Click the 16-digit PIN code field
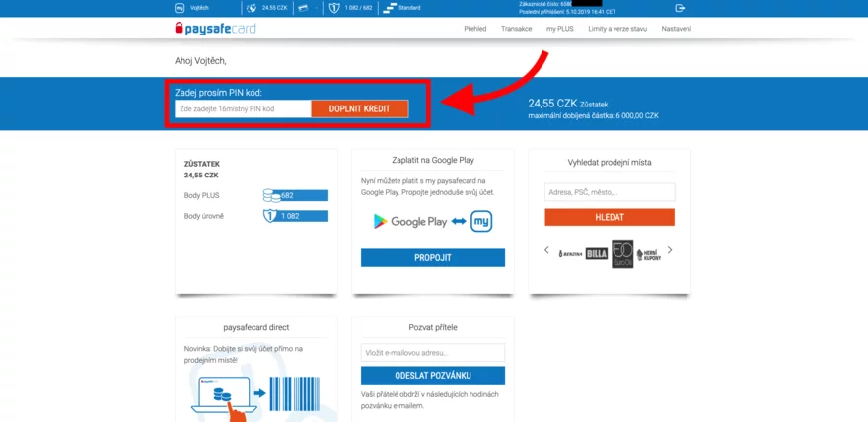The width and height of the screenshot is (868, 422). click(x=243, y=108)
